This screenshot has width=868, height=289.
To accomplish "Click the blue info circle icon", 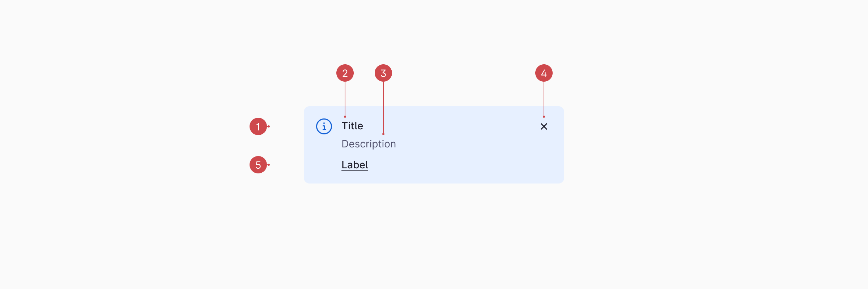I will coord(324,126).
